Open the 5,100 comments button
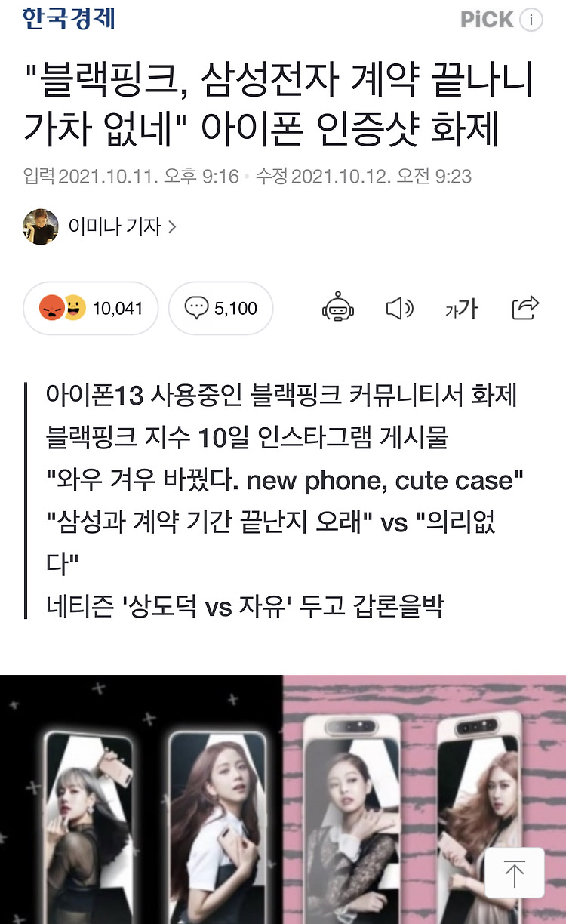Viewport: 566px width, 924px height. [x=220, y=308]
